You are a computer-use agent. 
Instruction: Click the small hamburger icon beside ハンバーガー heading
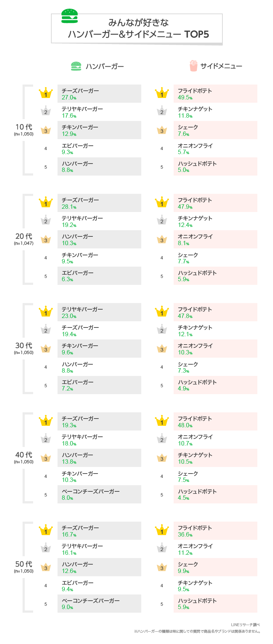pos(76,66)
